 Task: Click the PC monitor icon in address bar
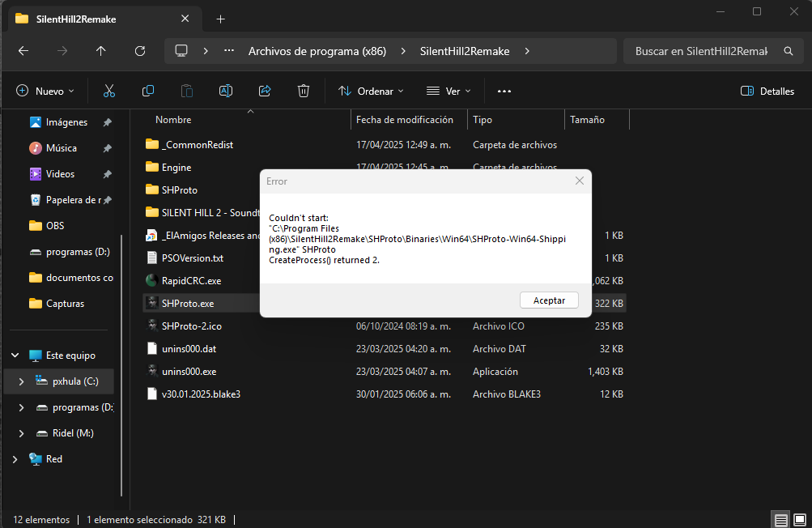coord(181,51)
